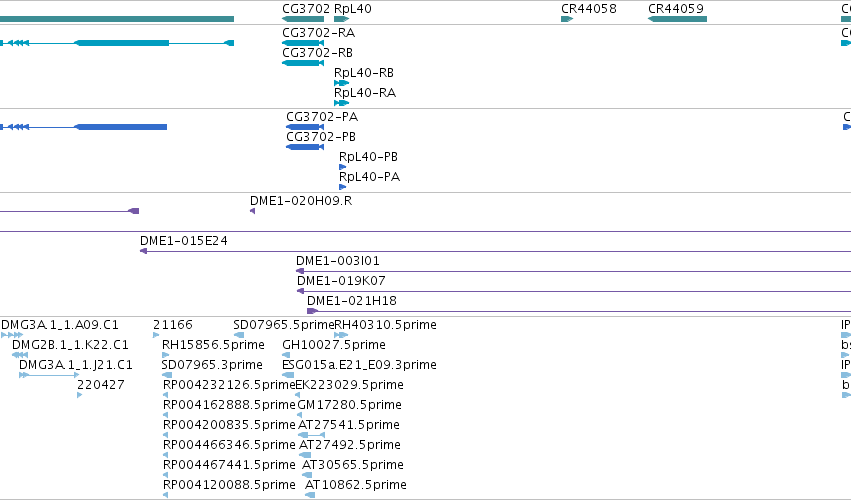Screen dimensions: 851x500
Task: Select the RH15856.5prime EST label
Action: [213, 345]
